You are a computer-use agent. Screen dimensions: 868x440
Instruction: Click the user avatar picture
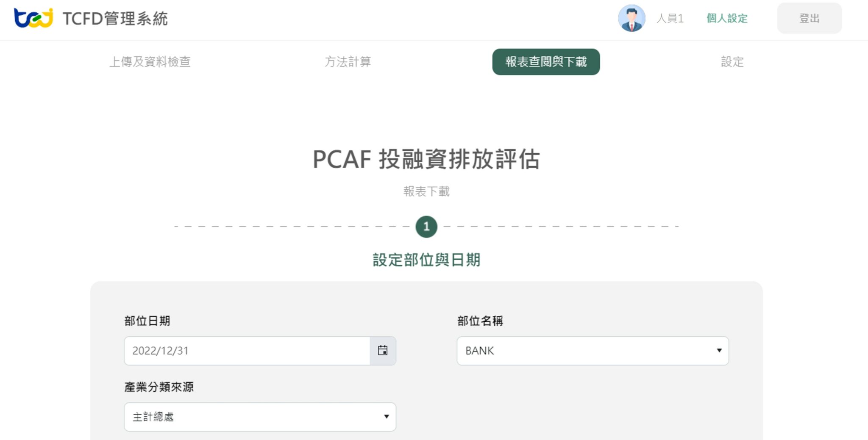[631, 18]
